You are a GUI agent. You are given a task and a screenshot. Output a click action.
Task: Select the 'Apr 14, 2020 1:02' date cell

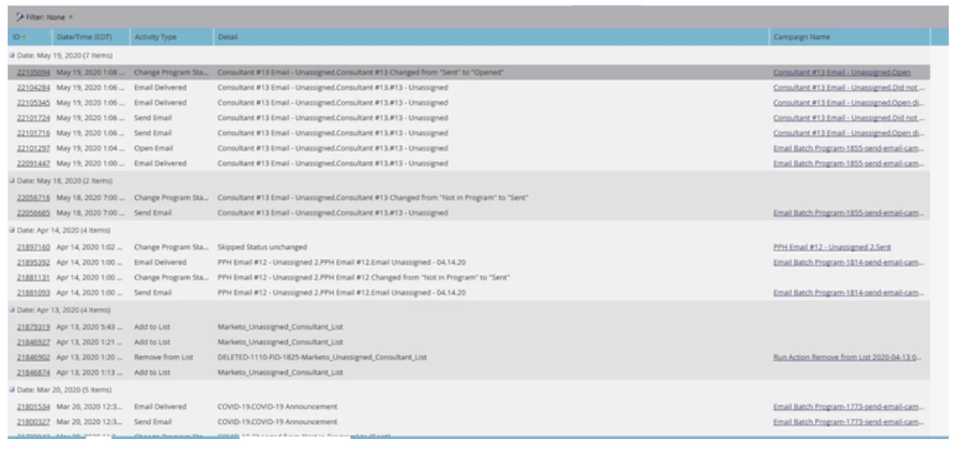pyautogui.click(x=89, y=247)
